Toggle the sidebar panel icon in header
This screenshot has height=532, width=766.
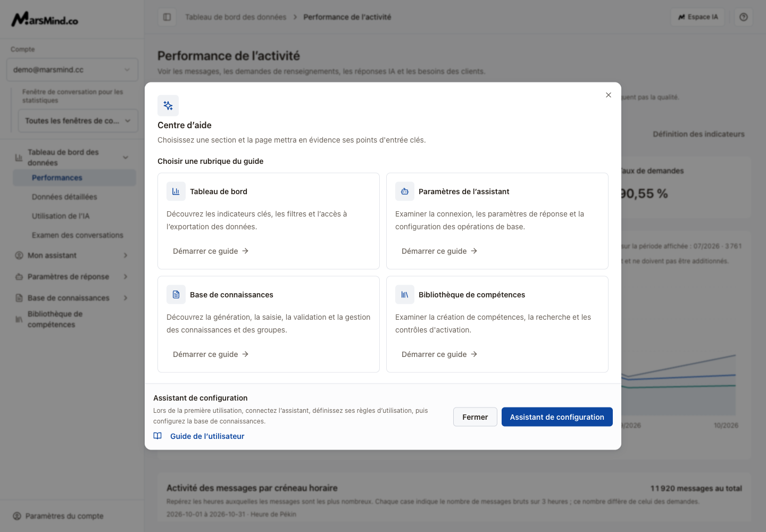coord(167,17)
